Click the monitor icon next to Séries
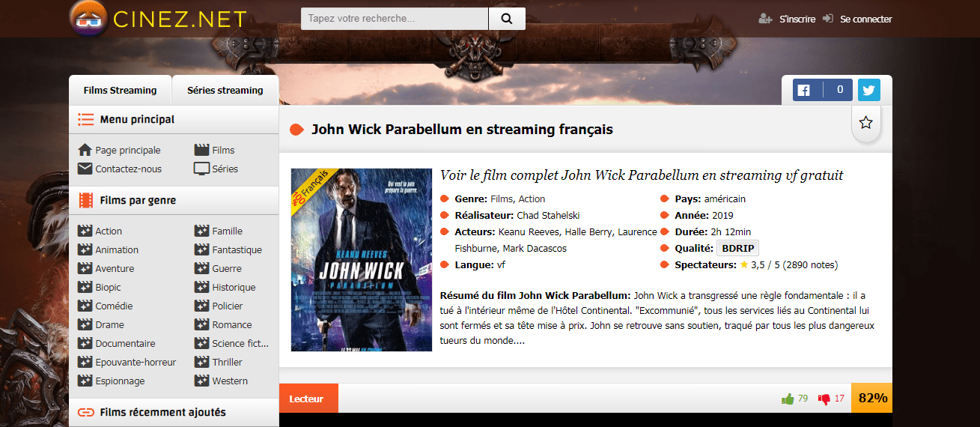Viewport: 980px width, 427px height. [201, 169]
